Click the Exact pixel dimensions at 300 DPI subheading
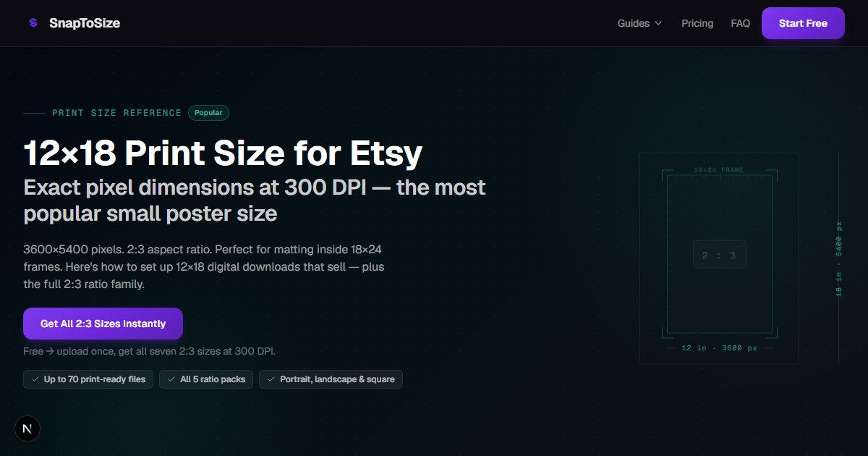Viewport: 868px width, 456px height. [x=255, y=200]
